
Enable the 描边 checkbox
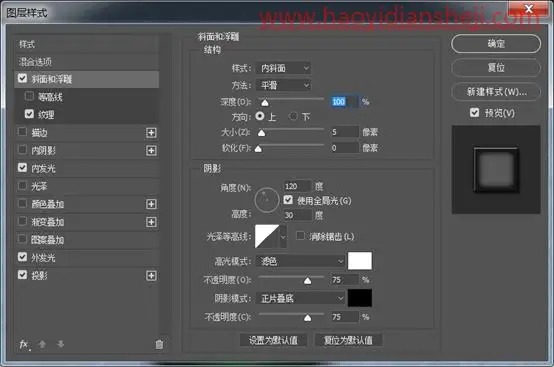click(22, 132)
